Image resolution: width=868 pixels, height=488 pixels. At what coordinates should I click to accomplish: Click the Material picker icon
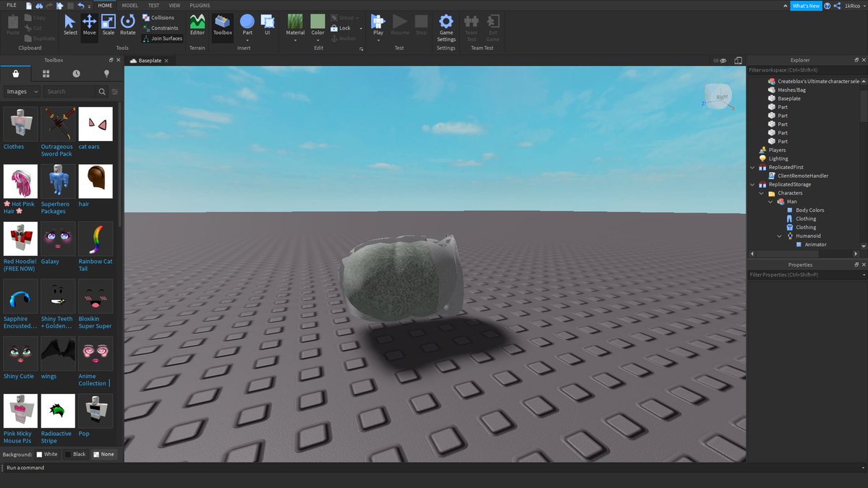pyautogui.click(x=295, y=22)
